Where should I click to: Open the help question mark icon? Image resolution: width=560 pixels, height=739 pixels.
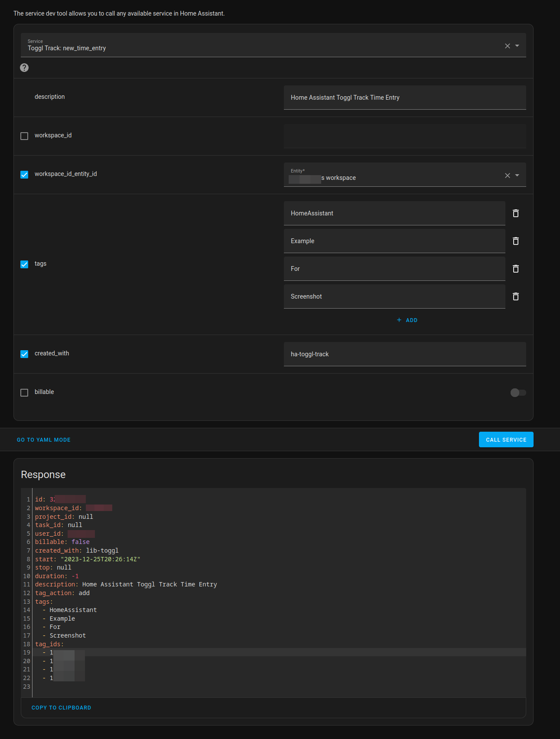24,68
